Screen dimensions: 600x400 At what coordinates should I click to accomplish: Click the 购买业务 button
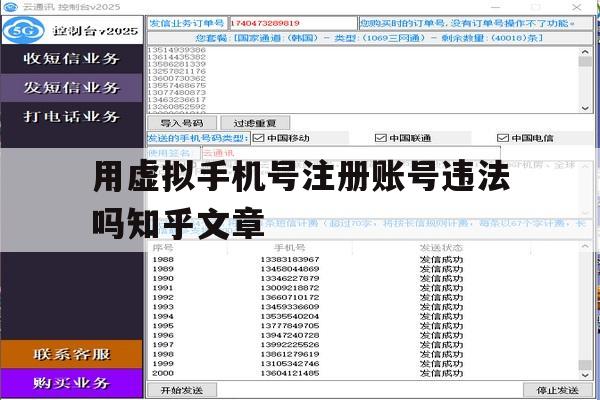pyautogui.click(x=72, y=383)
